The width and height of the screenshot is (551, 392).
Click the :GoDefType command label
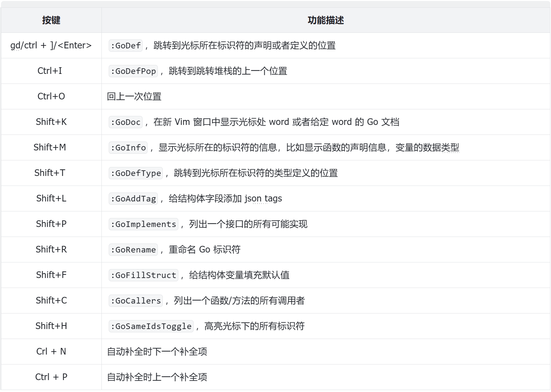point(136,173)
